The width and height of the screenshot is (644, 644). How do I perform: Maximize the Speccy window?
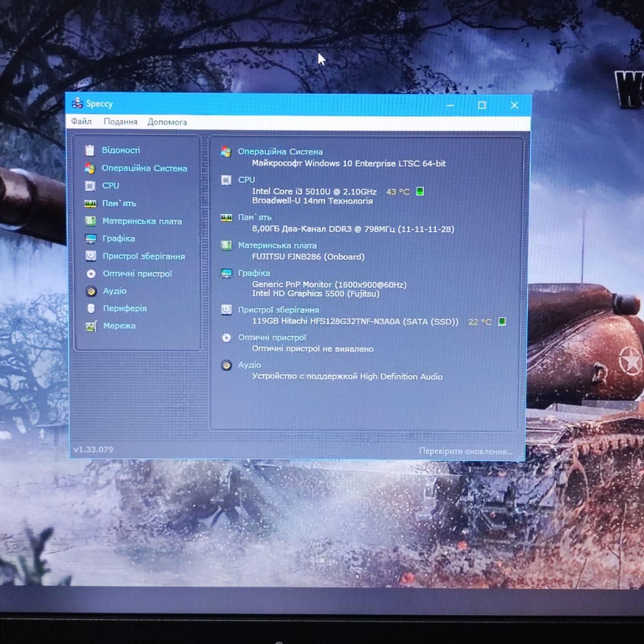coord(482,105)
